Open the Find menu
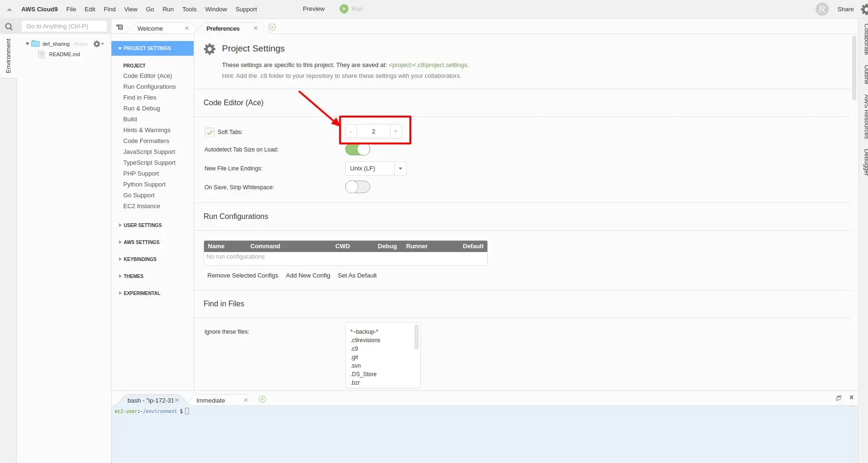Viewport: 868px width, 463px height. (x=110, y=9)
